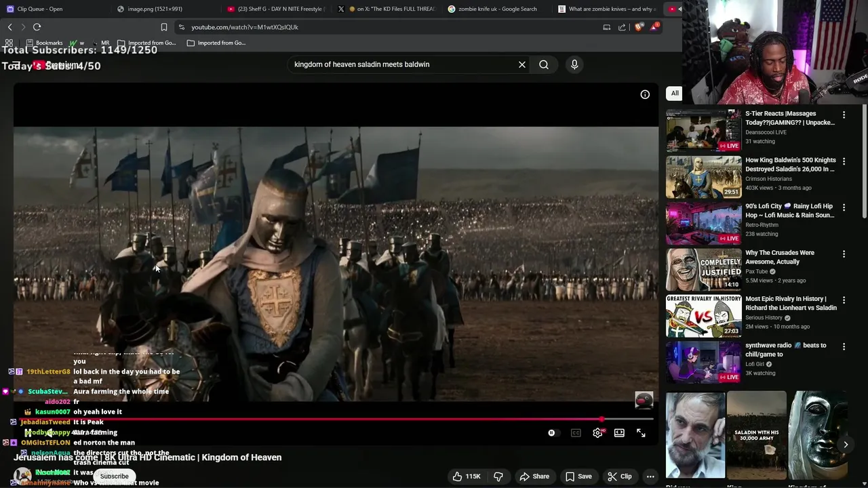Open the Deansocool LIVE channel name

pos(766,132)
